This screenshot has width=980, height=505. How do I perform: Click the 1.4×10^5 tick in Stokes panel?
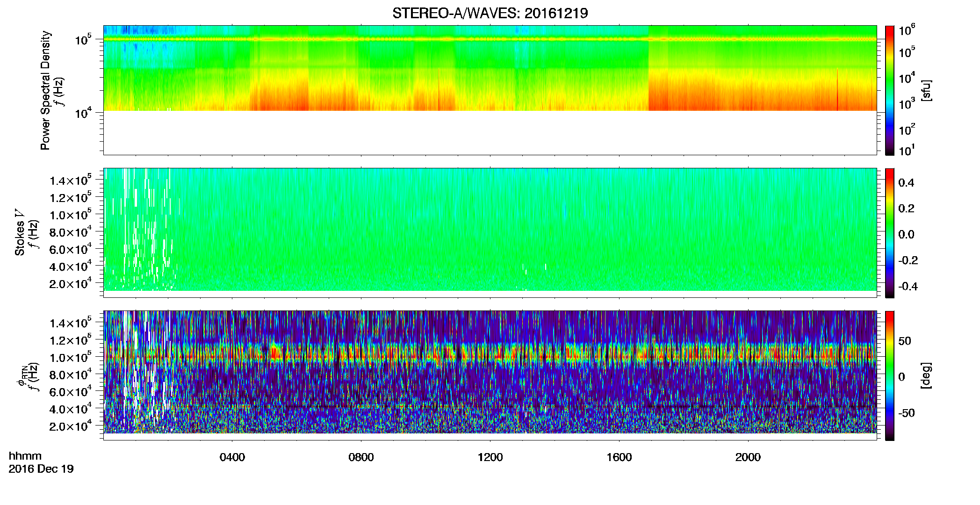click(70, 180)
